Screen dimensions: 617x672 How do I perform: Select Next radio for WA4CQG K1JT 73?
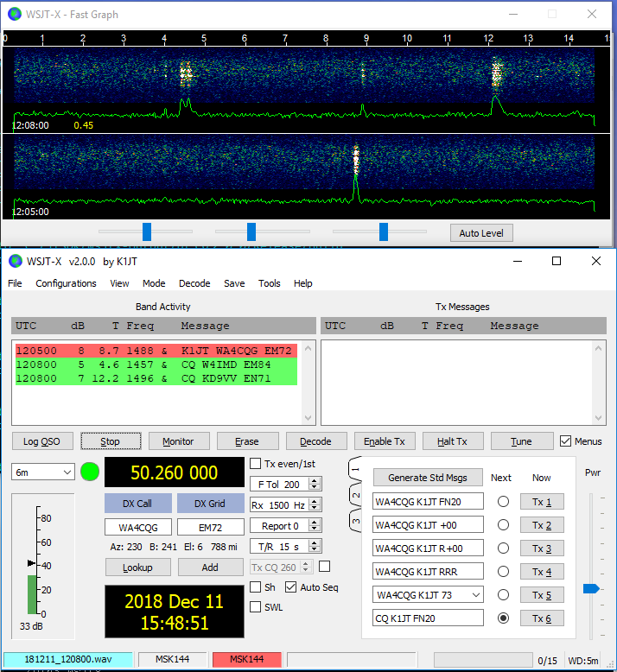(x=504, y=595)
